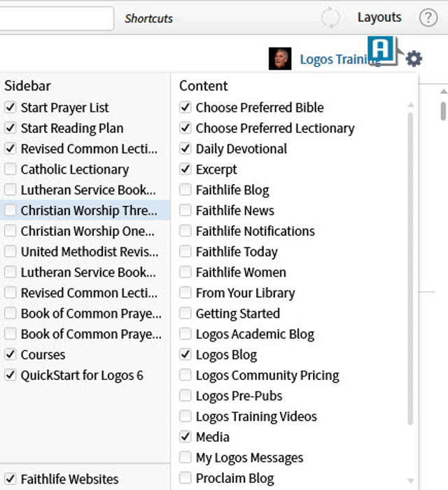Click the Shortcuts bar label
The image size is (448, 490).
[148, 19]
